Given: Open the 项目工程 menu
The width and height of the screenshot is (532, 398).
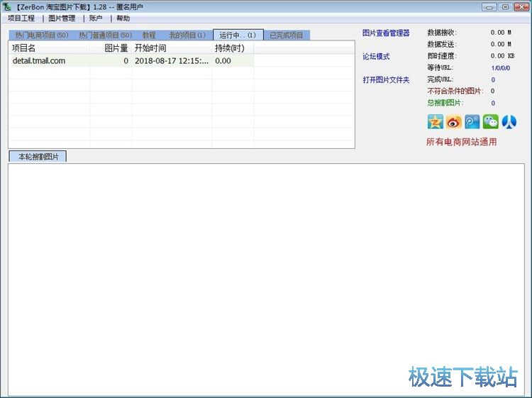Looking at the screenshot, I should click(x=21, y=18).
